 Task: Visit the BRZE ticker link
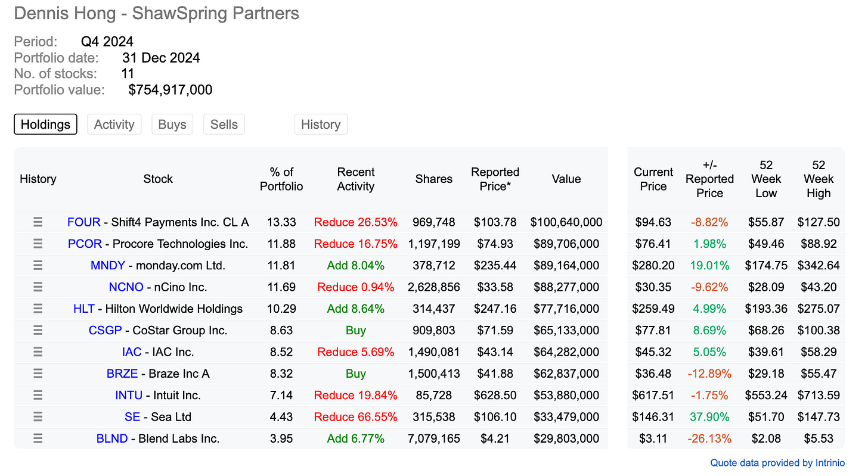[x=122, y=374]
